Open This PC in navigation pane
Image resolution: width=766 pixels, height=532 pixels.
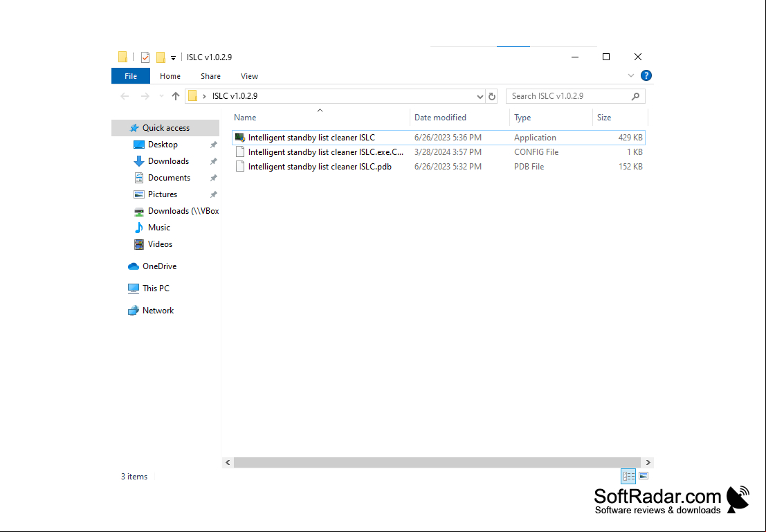tap(156, 288)
